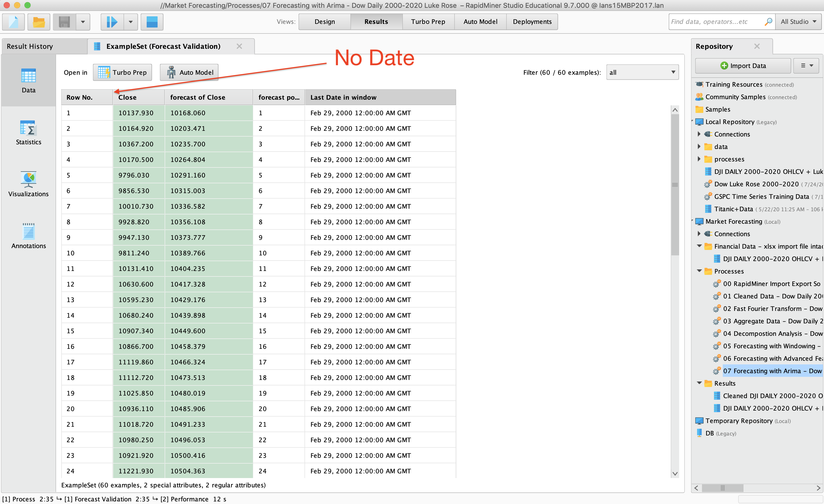Select the Samples repository folder

(x=713, y=109)
